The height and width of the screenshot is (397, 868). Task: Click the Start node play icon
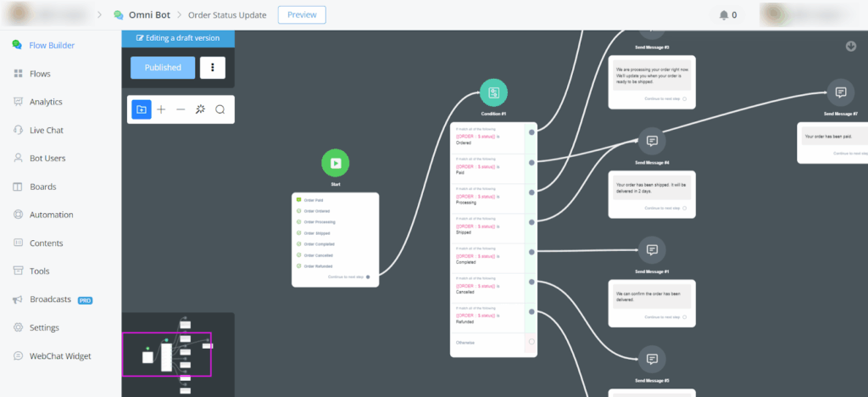[x=336, y=163]
